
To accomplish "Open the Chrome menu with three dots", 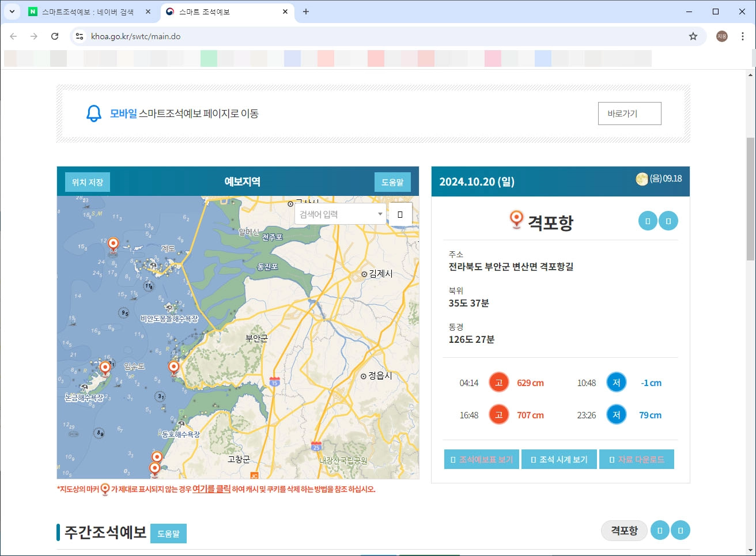I will (743, 36).
